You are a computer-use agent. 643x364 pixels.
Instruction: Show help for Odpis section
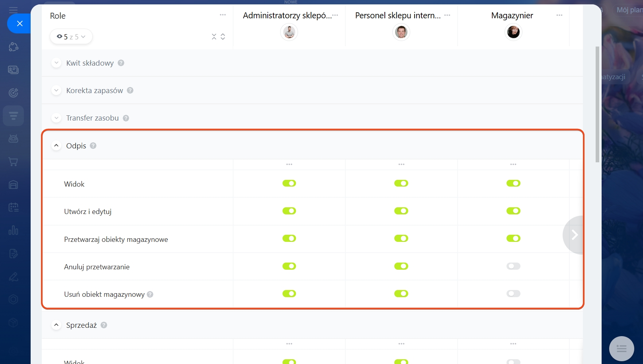point(93,146)
